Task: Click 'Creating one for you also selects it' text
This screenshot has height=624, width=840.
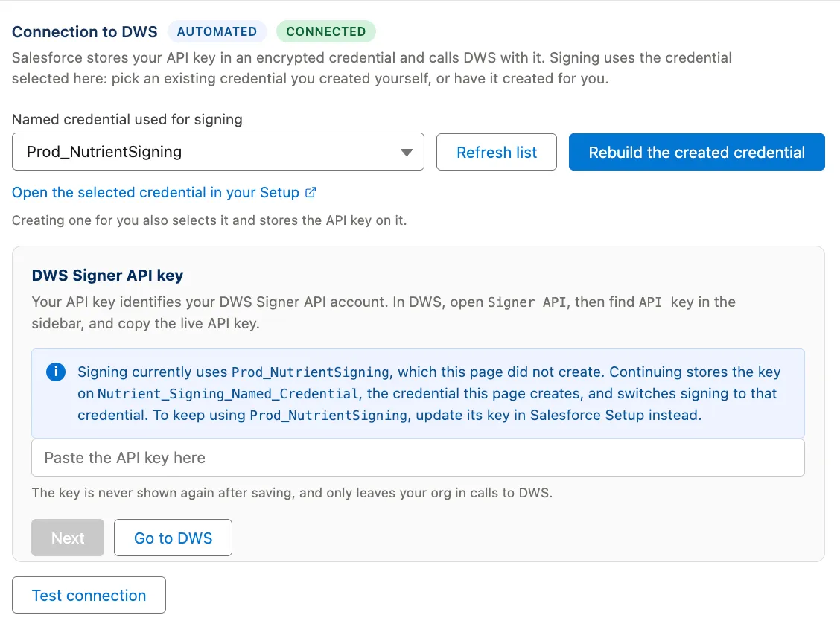Action: click(209, 220)
